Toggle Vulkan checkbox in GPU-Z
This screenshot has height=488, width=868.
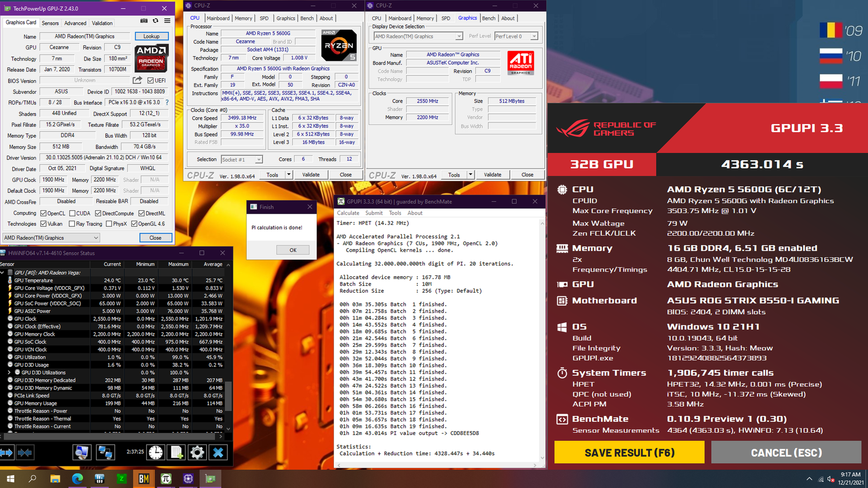pos(43,224)
